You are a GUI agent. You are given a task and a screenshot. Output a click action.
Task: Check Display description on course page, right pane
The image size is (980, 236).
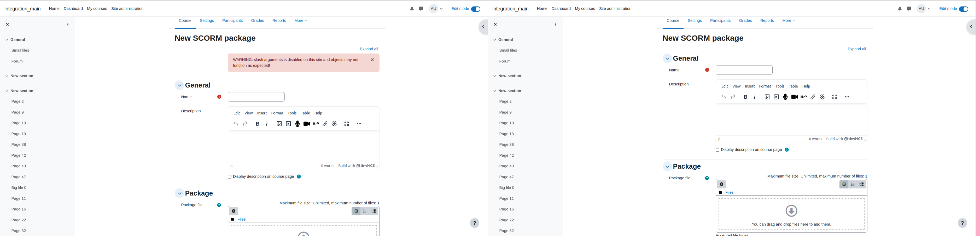pyautogui.click(x=717, y=150)
